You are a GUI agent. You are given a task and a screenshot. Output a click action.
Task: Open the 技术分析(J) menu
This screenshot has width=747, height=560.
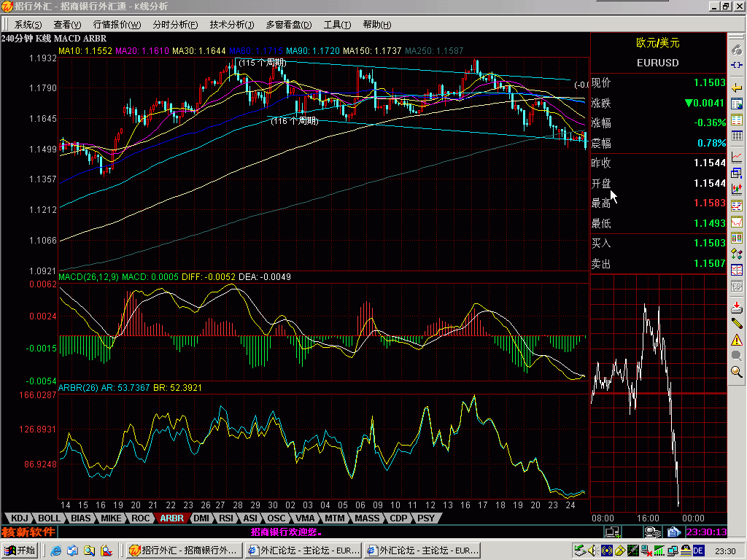pyautogui.click(x=232, y=25)
